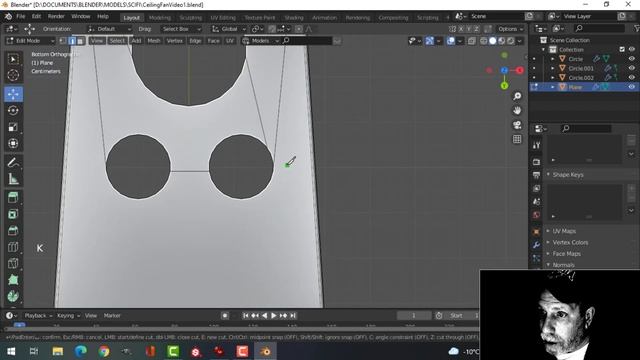Select the Move tool
Image resolution: width=640 pixels, height=360 pixels.
click(13, 94)
